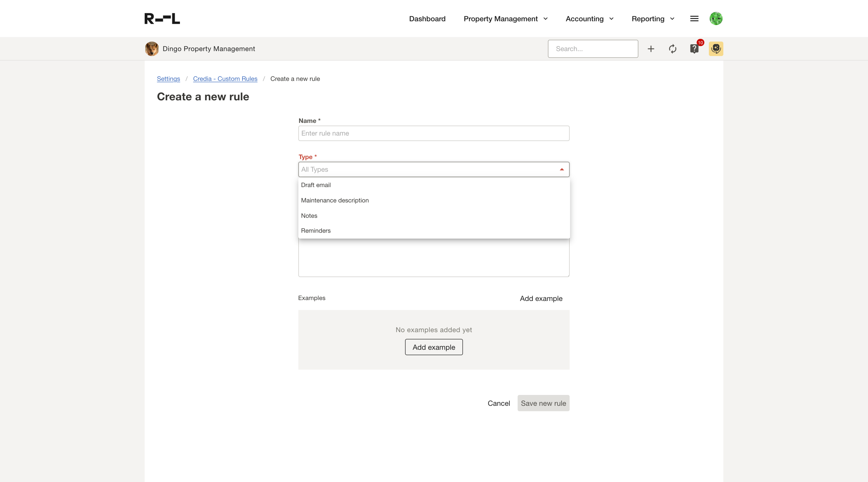The height and width of the screenshot is (482, 868).
Task: Open the Reporting dropdown menu
Action: 653,19
